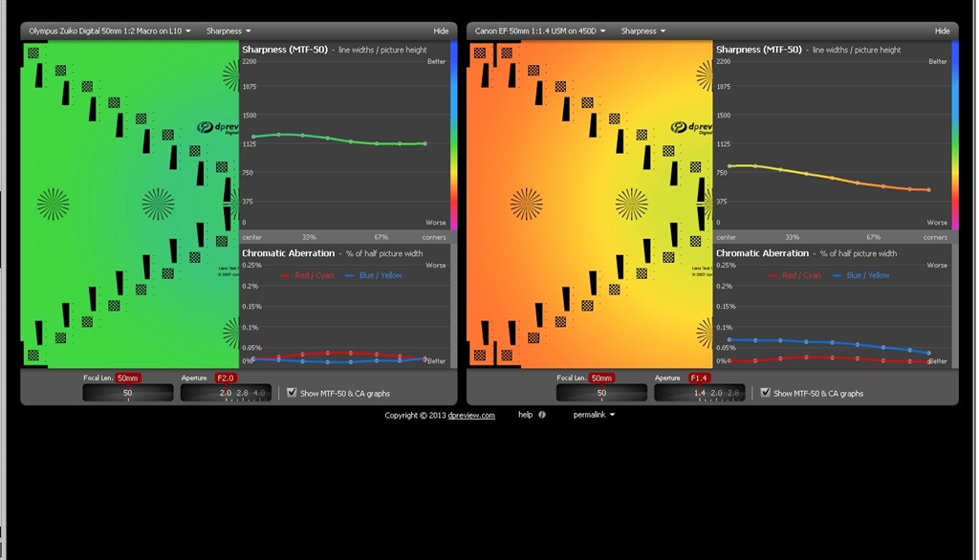
Task: Click Blue / Yellow legend in Canon panel
Action: 861,275
